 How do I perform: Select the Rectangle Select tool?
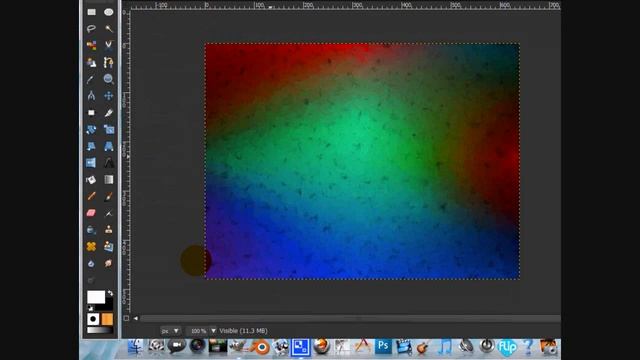tap(91, 12)
